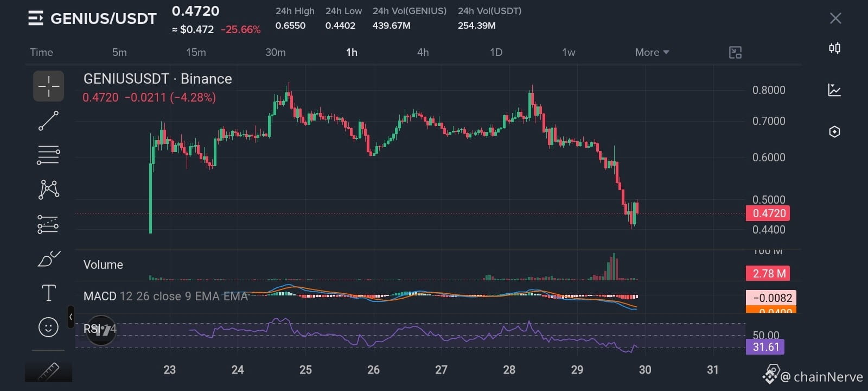
Task: Click the header price 0.4720
Action: point(196,11)
